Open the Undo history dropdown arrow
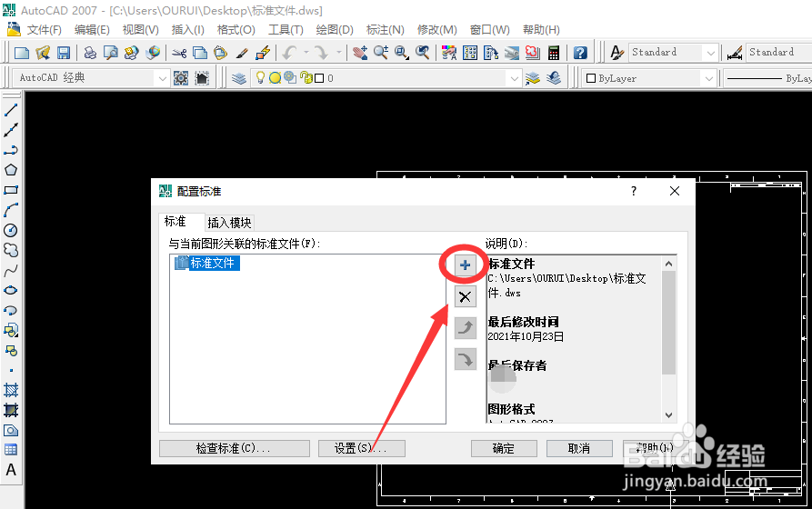The width and height of the screenshot is (812, 509). pyautogui.click(x=306, y=53)
